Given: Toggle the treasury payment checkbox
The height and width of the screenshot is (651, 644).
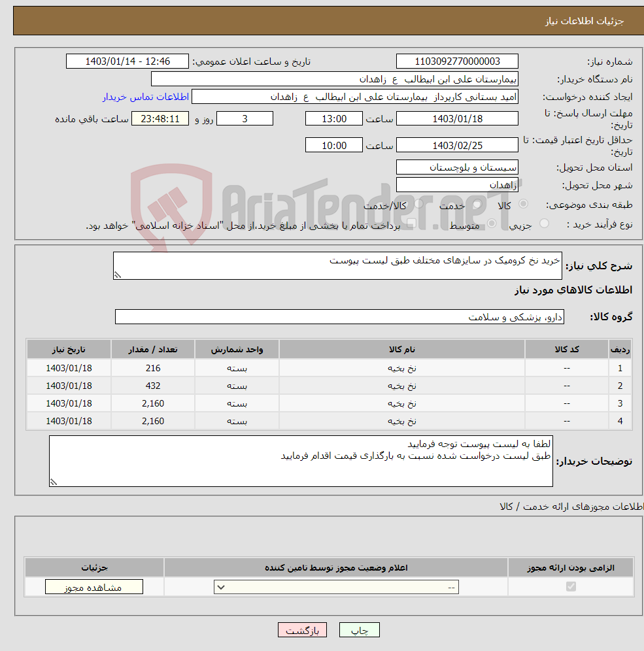Looking at the screenshot, I should point(411,224).
